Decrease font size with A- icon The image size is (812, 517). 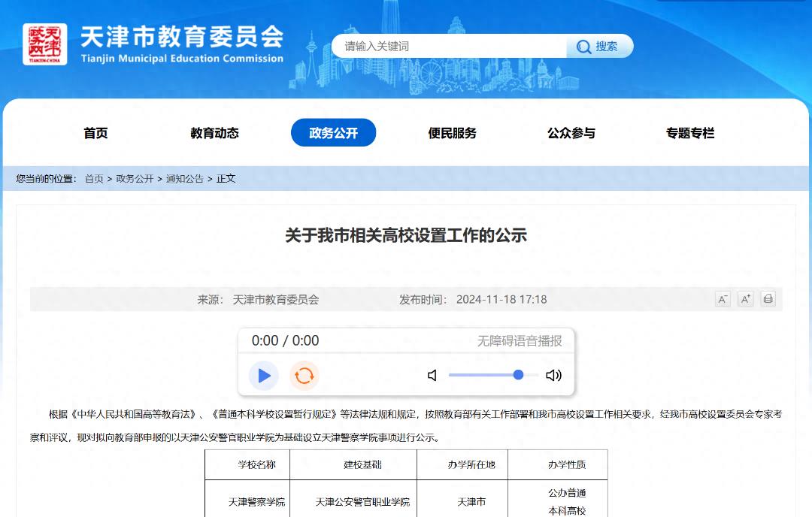tap(723, 299)
